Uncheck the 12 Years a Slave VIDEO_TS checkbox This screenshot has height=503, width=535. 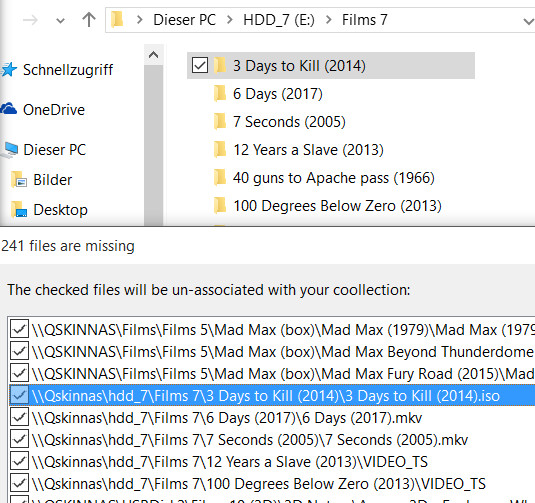point(19,461)
